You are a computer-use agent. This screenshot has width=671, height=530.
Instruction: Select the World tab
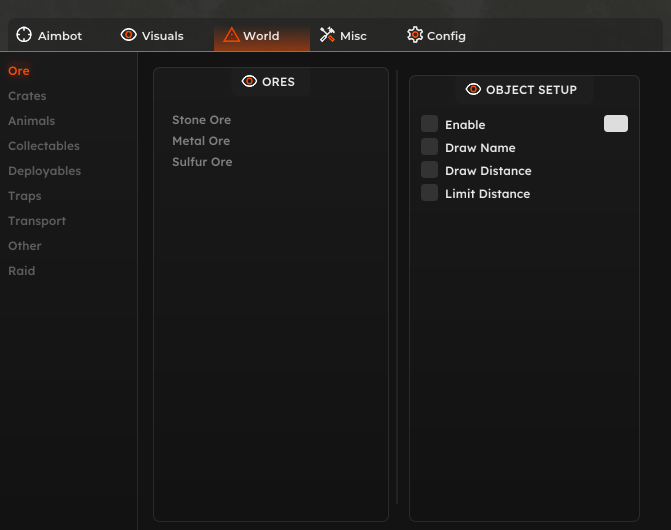[x=261, y=36]
